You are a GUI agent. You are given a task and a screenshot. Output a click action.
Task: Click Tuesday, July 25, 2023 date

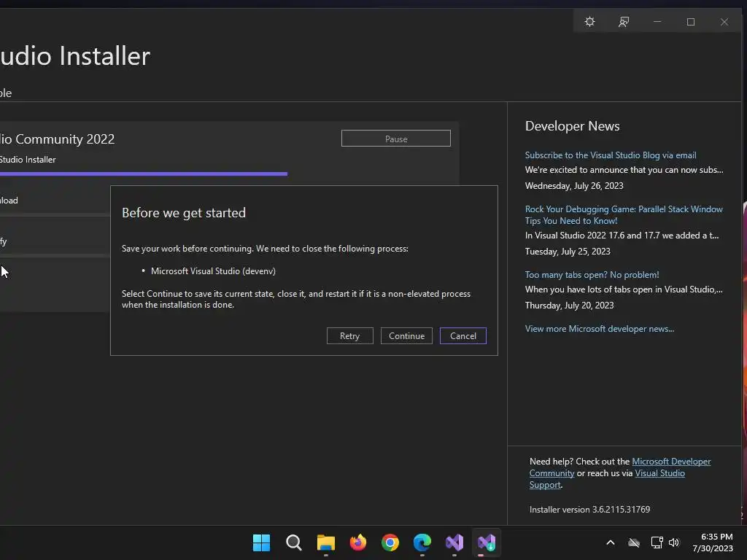pos(568,252)
